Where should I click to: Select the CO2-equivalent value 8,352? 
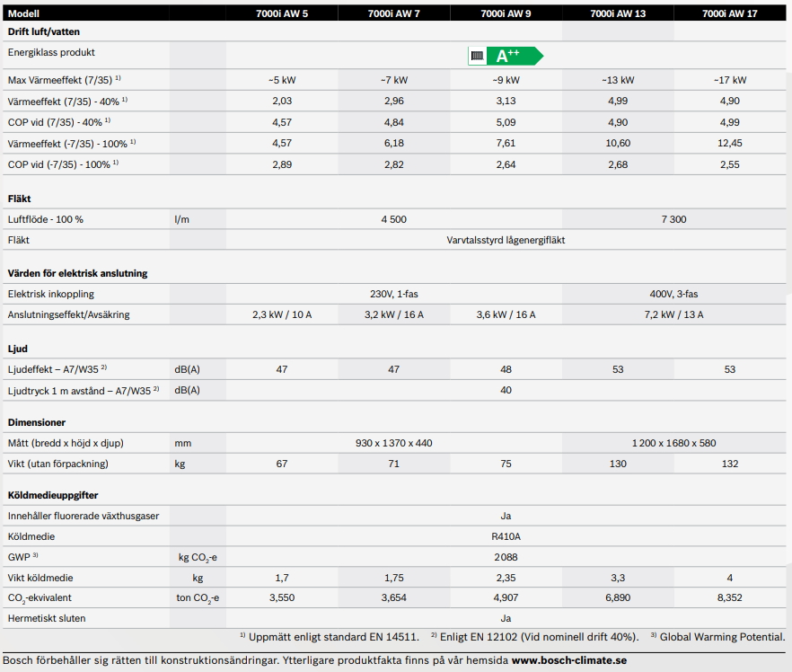(730, 597)
